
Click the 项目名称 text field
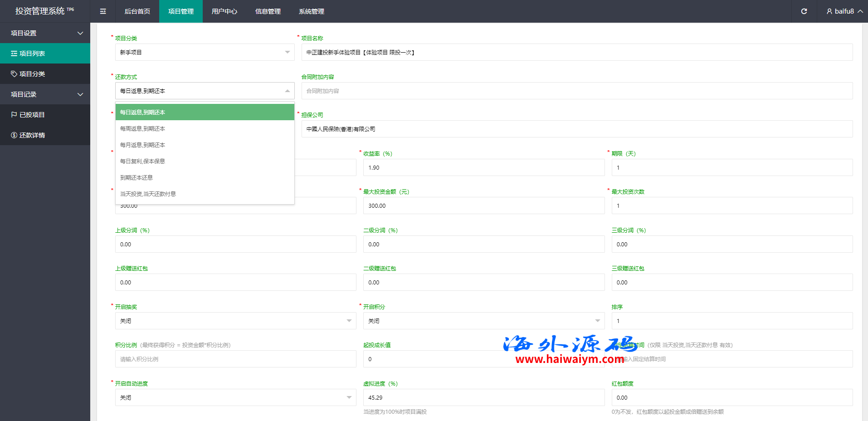[577, 53]
